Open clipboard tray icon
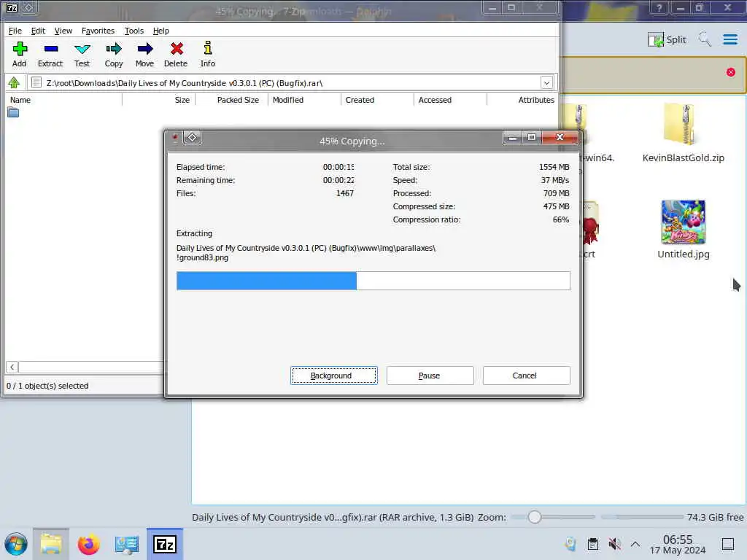747x560 pixels. 593,544
